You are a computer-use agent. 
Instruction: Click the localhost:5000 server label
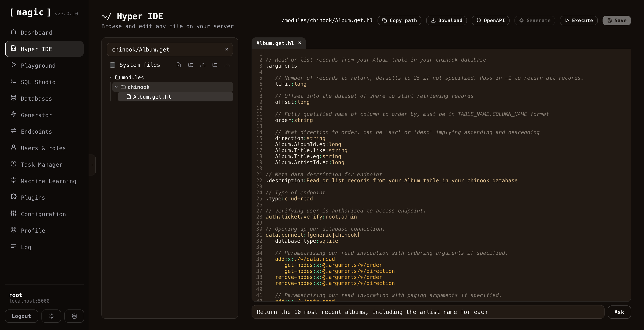click(29, 301)
